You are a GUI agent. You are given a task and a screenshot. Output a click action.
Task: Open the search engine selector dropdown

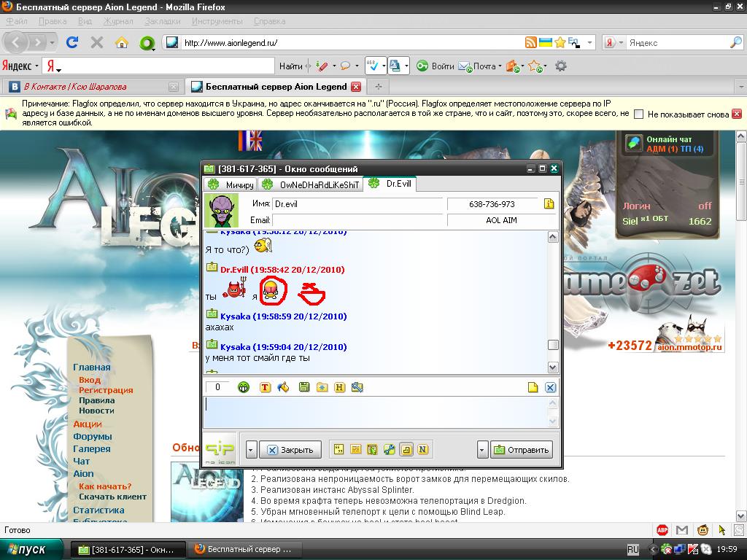(x=621, y=42)
